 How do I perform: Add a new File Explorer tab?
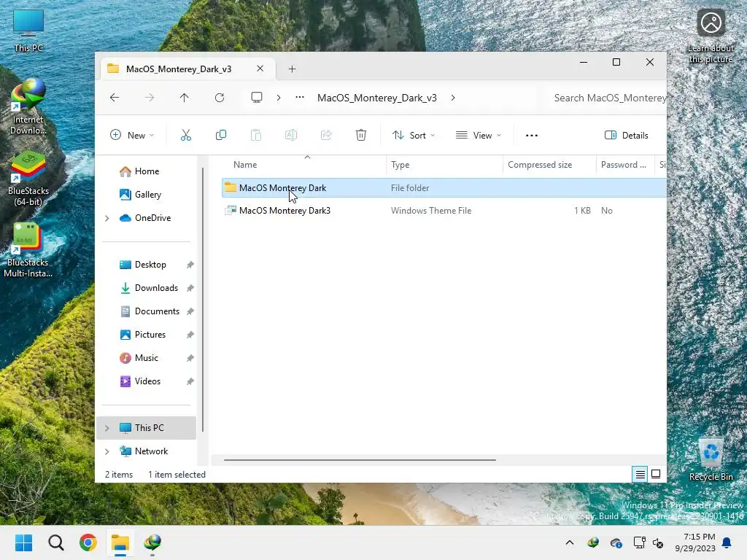point(292,69)
